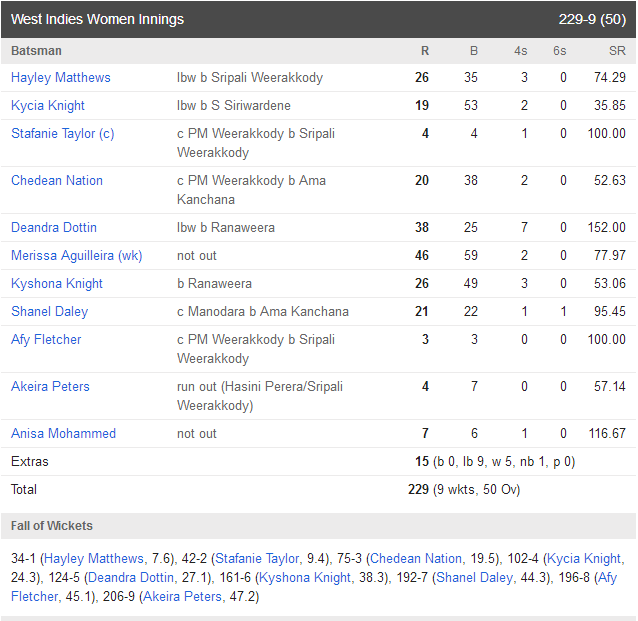
Task: Open Kycia Knight player link in scorecard
Action: tap(48, 105)
